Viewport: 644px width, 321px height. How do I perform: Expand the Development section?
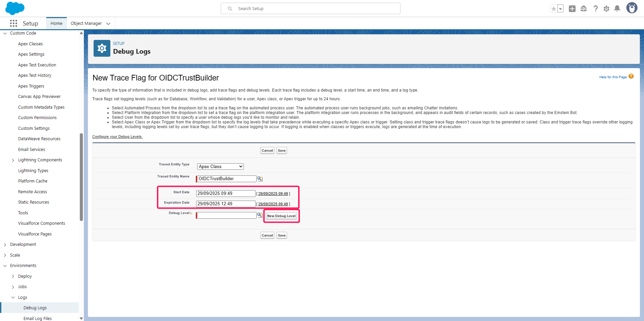point(5,245)
